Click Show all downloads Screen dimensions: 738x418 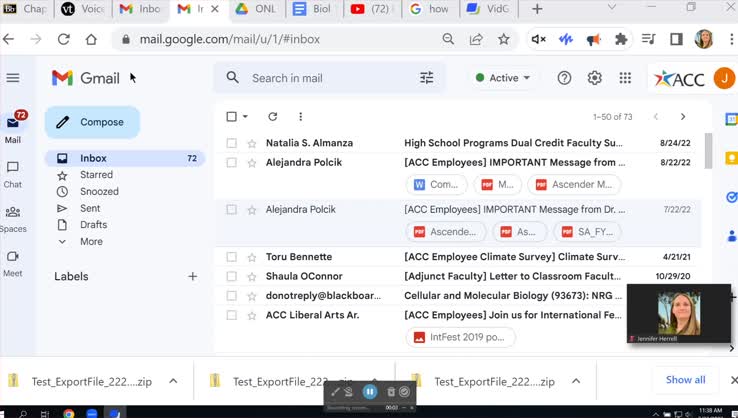[685, 380]
